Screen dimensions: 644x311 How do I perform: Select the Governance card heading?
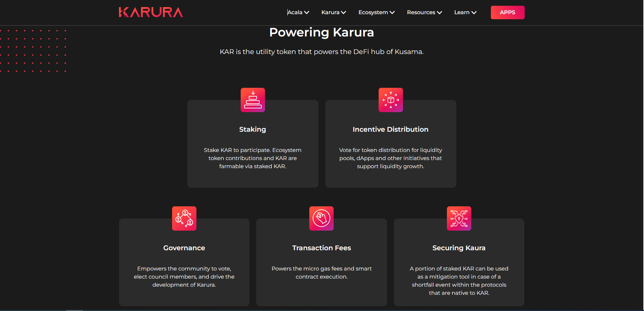pyautogui.click(x=184, y=248)
